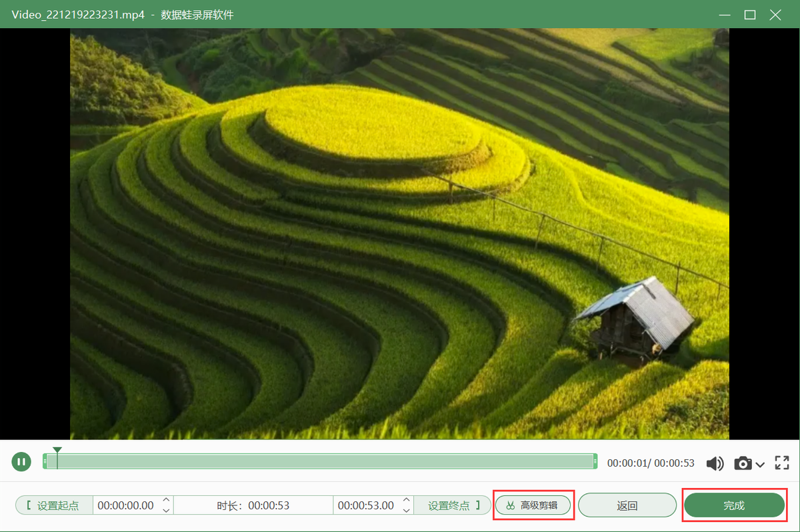The height and width of the screenshot is (532, 800).
Task: Click the right trim handle of timeline
Action: click(595, 461)
